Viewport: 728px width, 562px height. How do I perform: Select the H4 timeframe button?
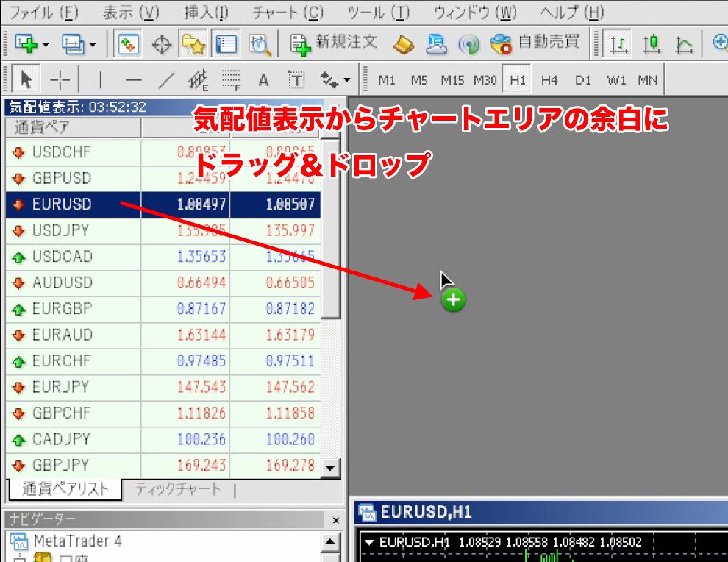coord(549,80)
